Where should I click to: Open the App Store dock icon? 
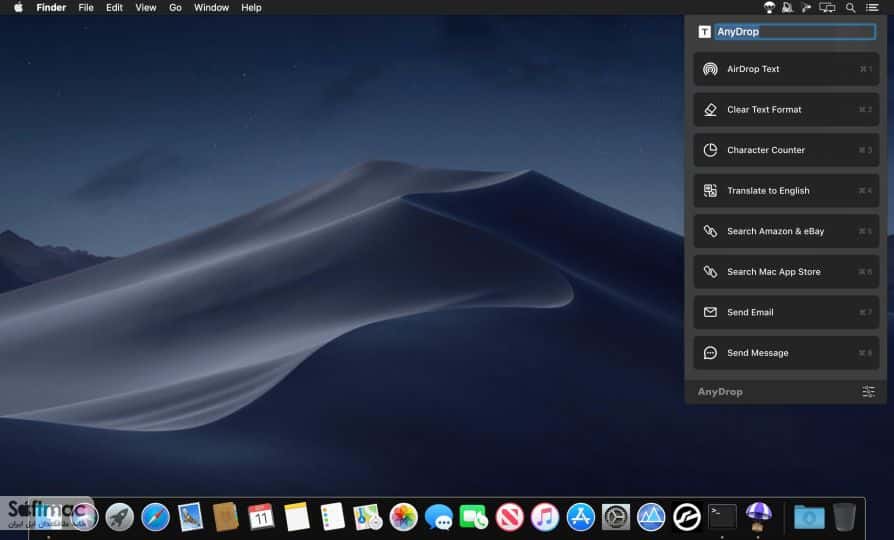[580, 517]
